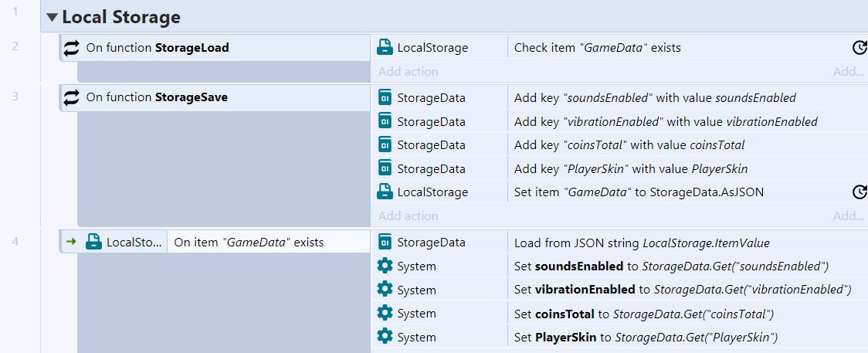This screenshot has width=868, height=353.
Task: Click LocalStorage icon in event 4 condition
Action: [x=93, y=242]
